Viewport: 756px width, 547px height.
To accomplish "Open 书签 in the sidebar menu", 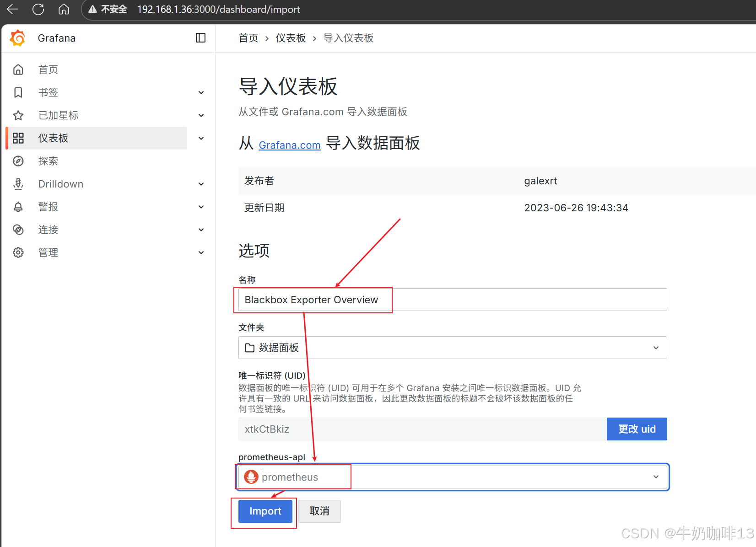I will tap(48, 92).
